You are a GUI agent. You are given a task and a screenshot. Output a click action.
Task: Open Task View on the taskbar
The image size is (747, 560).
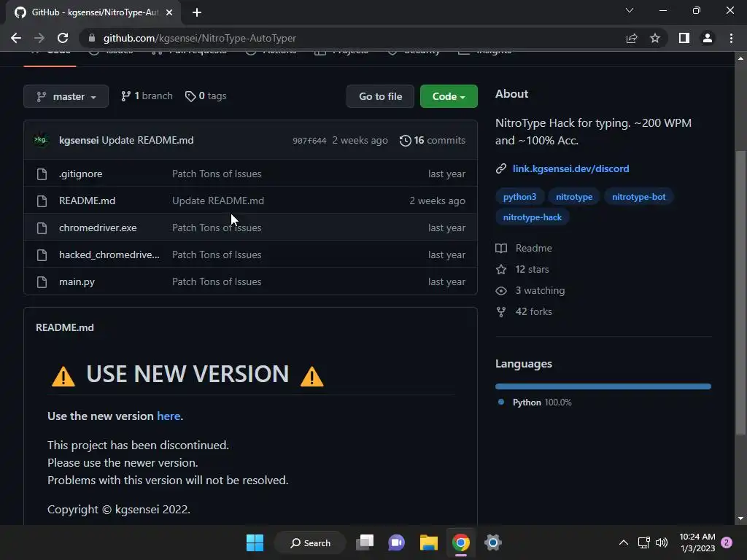tap(365, 542)
